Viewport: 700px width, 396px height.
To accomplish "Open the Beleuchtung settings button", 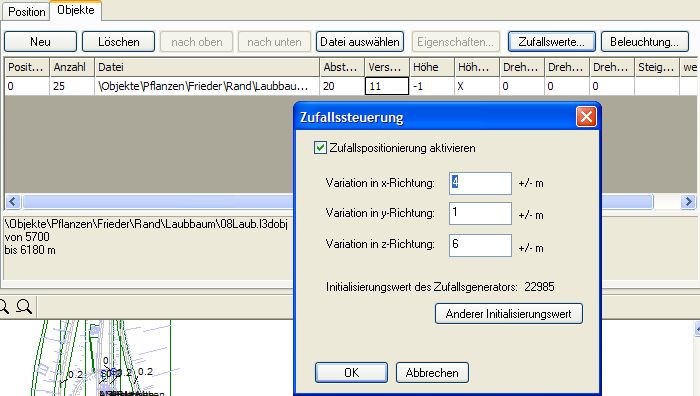I will pos(644,42).
